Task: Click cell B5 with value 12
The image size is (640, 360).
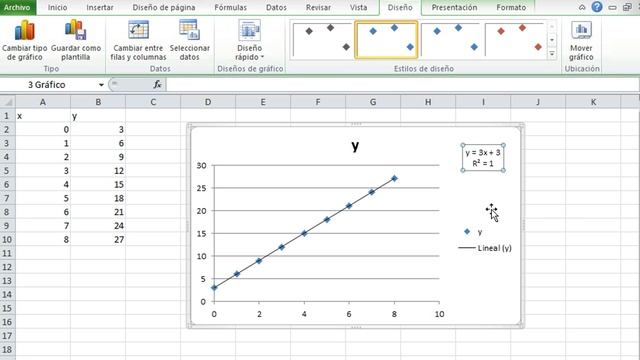Action: (98, 171)
